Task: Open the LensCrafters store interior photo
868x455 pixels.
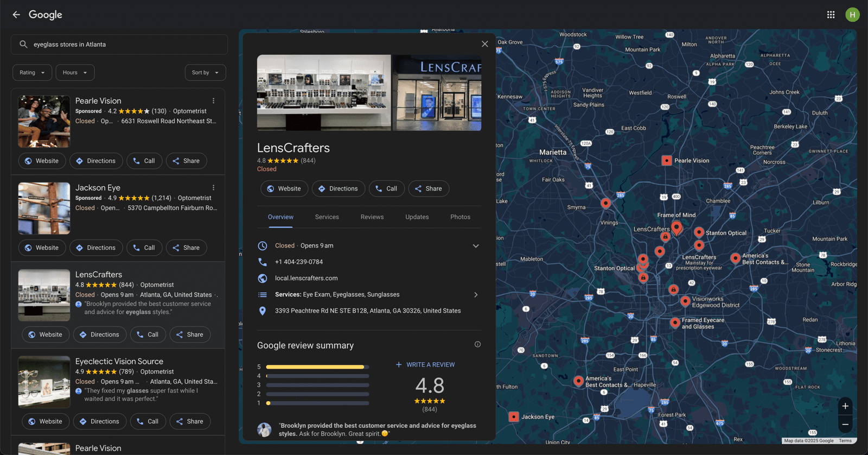Action: tap(324, 92)
